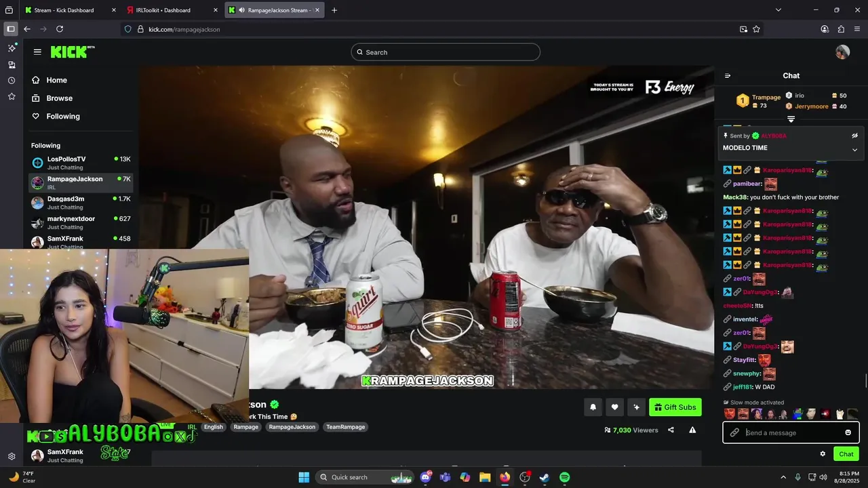This screenshot has height=488, width=868.
Task: Open the bookmarks star in sidebar
Action: point(12,97)
